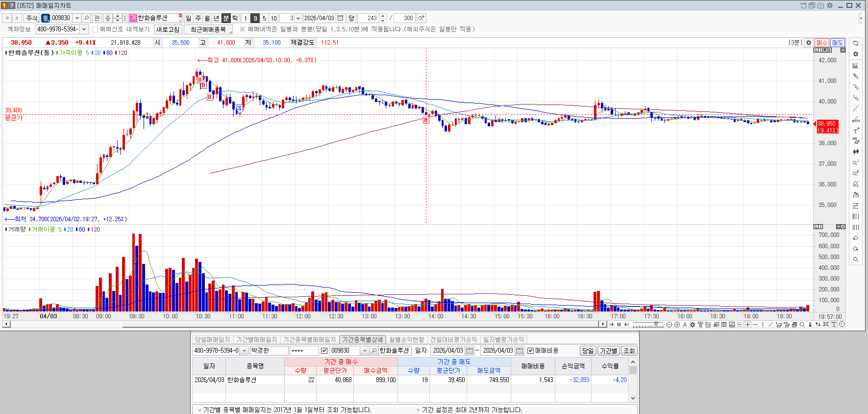Switch chart to yearly (년) period

pos(217,18)
